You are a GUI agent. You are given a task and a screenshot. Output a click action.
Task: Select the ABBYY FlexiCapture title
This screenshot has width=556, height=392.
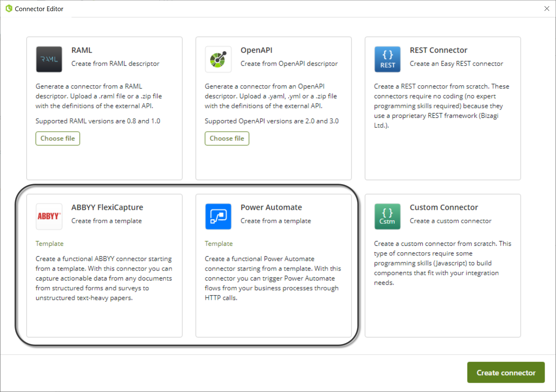107,207
